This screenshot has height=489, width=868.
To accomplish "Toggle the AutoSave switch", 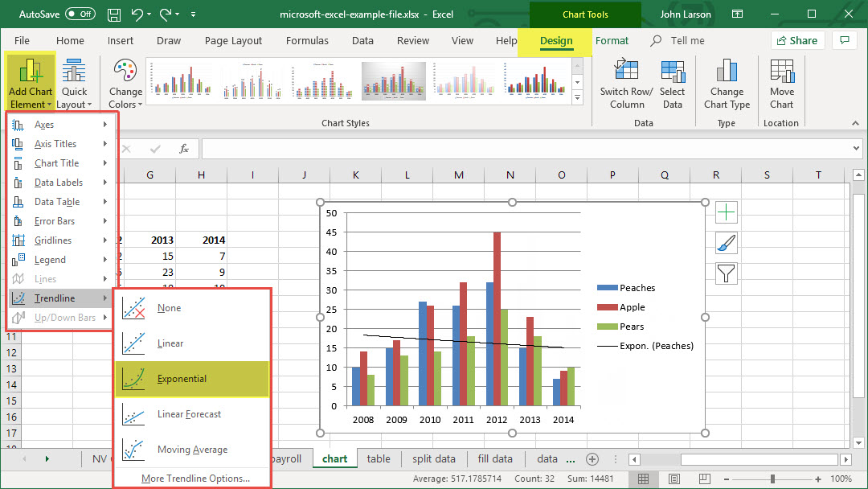I will [80, 14].
